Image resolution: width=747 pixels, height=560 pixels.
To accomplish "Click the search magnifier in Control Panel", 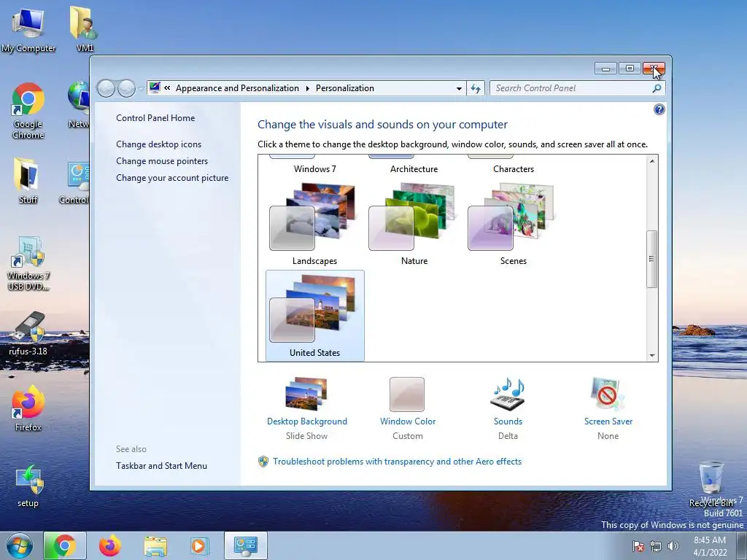I will tap(657, 88).
